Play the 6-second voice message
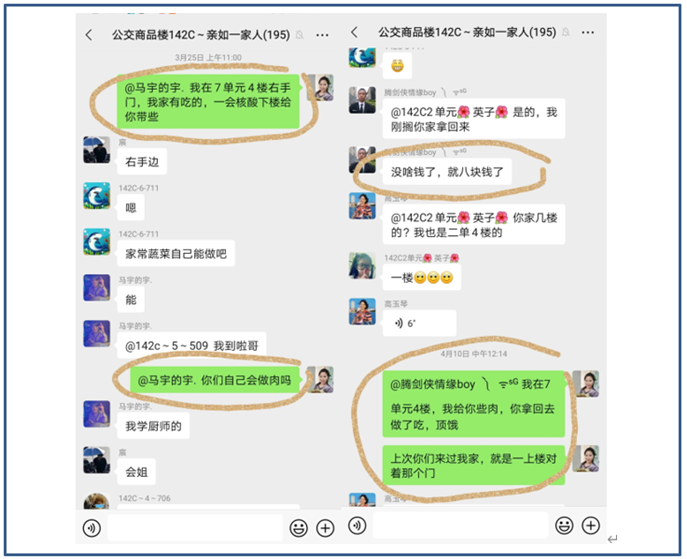687x559 pixels. coord(419,323)
